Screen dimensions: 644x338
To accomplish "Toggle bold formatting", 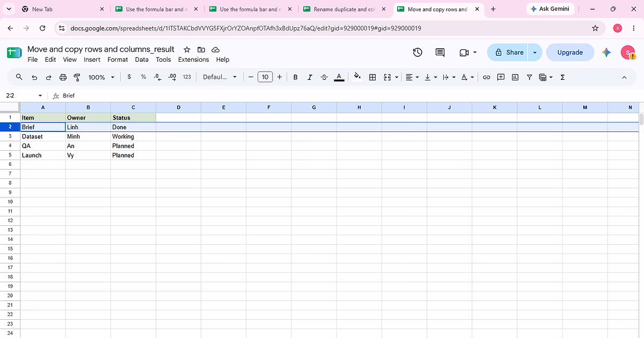I will [295, 77].
